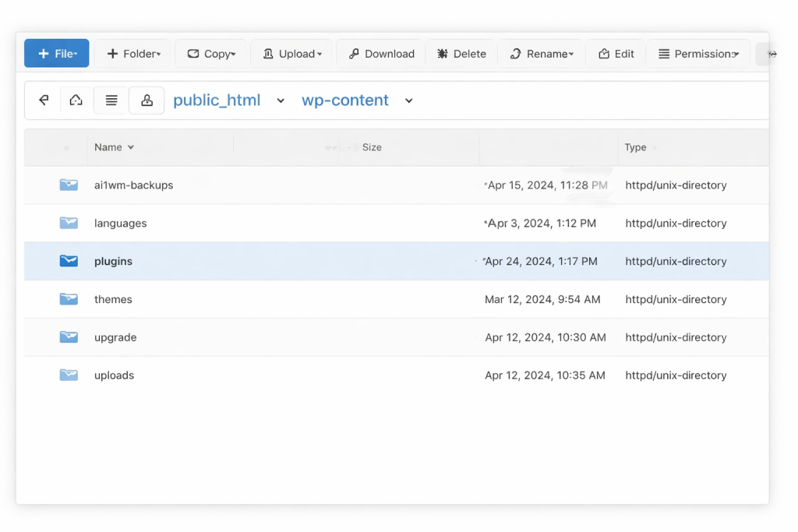Click date Apr 15, 2024, 11:28 PM

[x=547, y=185]
